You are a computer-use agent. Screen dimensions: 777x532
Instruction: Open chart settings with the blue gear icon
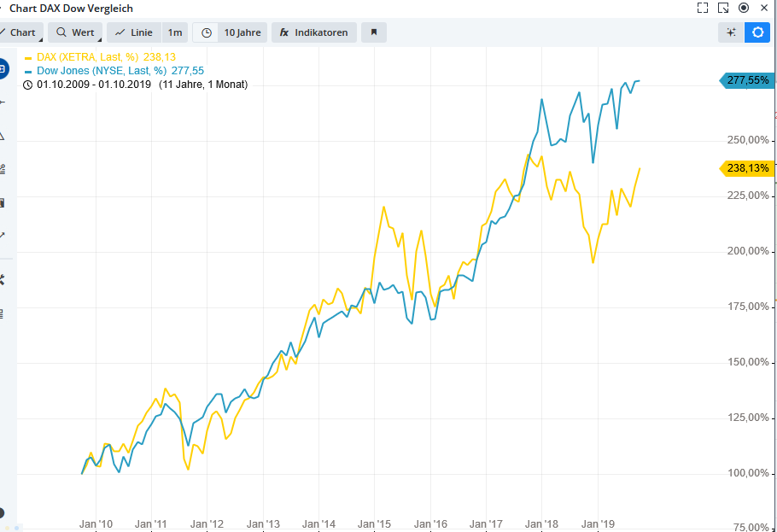(x=757, y=32)
